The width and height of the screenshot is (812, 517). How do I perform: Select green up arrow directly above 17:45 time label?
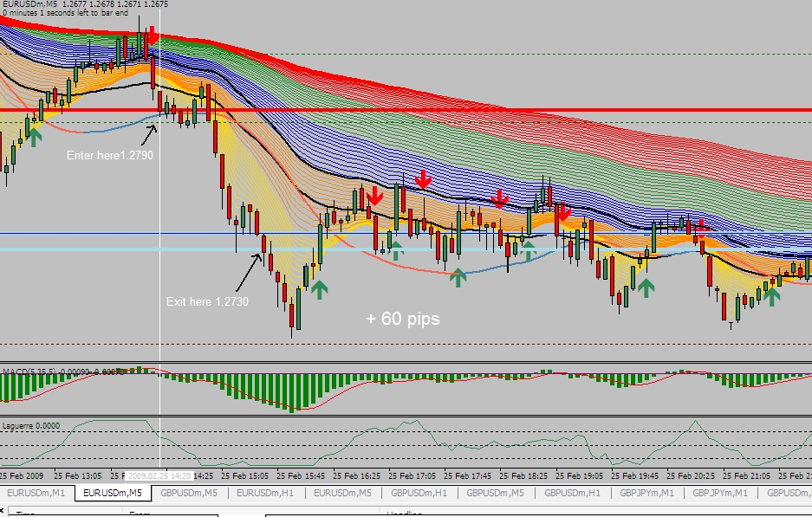coord(458,277)
